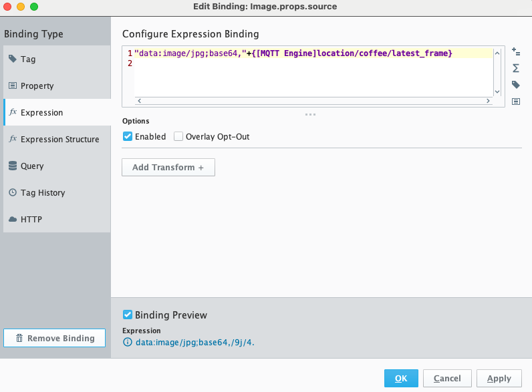Click the data:image/jpg;base64 preview value
The height and width of the screenshot is (392, 532).
[194, 343]
